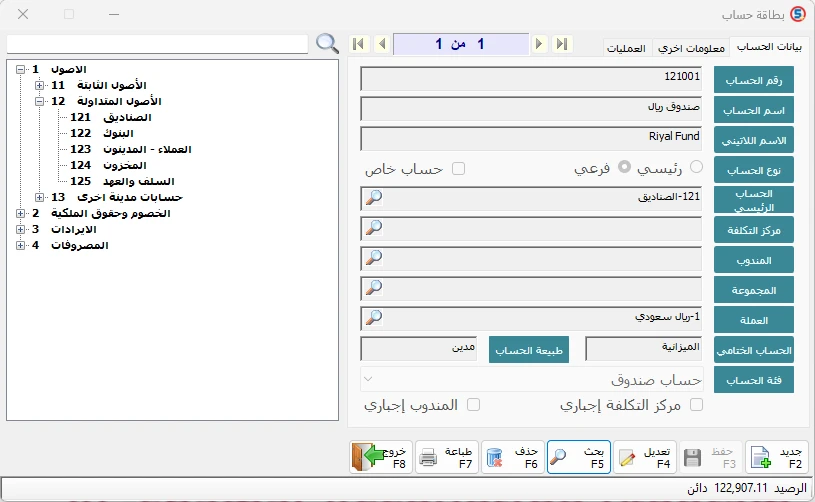Click the الميزانية final account field
Viewport: 815px width, 502px height.
pos(643,349)
